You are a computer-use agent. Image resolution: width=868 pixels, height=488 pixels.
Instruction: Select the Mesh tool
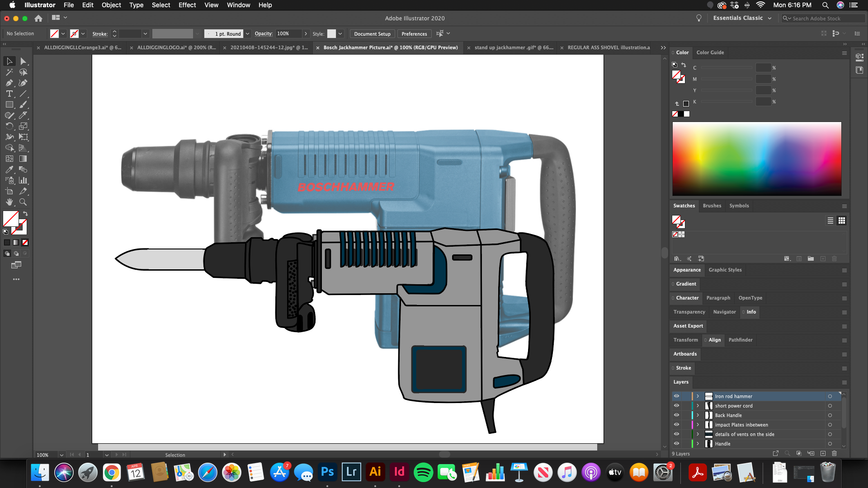(9, 159)
